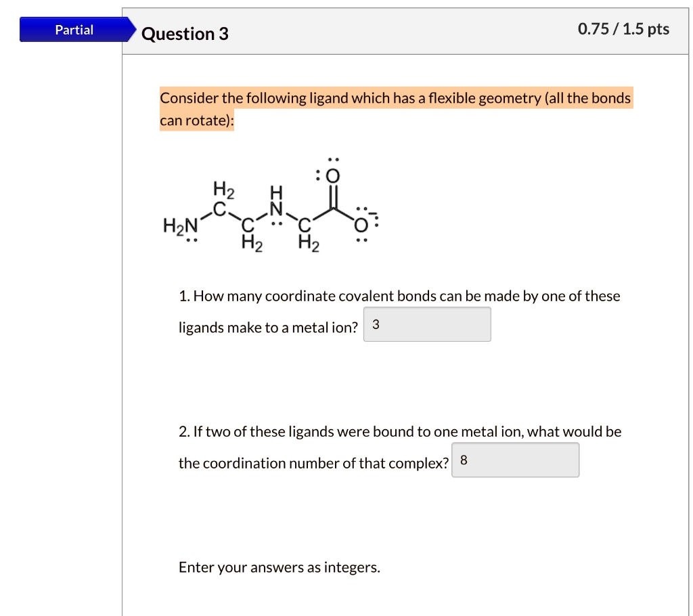
Task: Click the 0.75 / 1.5 pts score label
Action: [x=622, y=29]
